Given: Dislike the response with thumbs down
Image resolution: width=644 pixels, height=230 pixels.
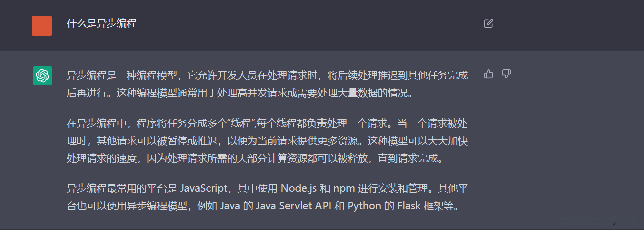Looking at the screenshot, I should pos(506,74).
